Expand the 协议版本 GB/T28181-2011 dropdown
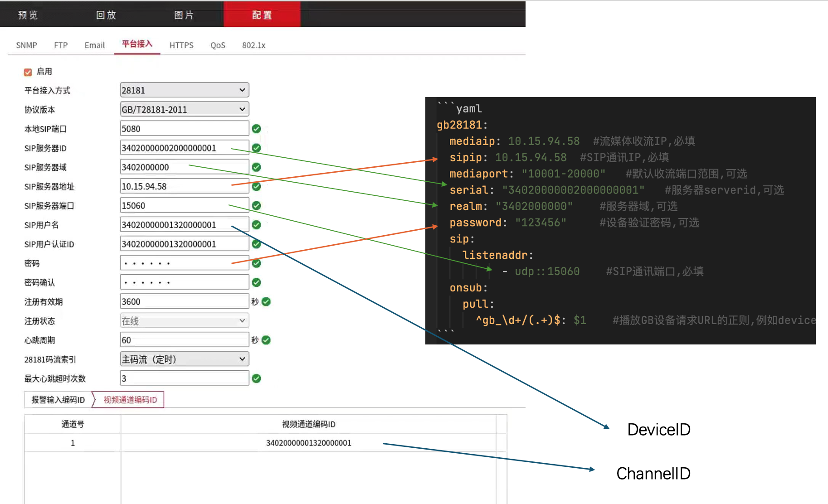The height and width of the screenshot is (504, 828). coord(184,109)
